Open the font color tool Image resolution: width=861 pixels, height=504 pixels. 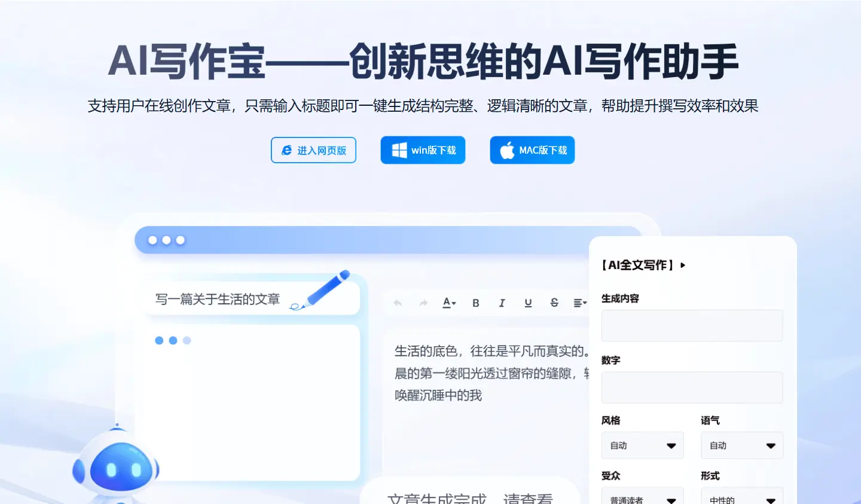click(448, 303)
